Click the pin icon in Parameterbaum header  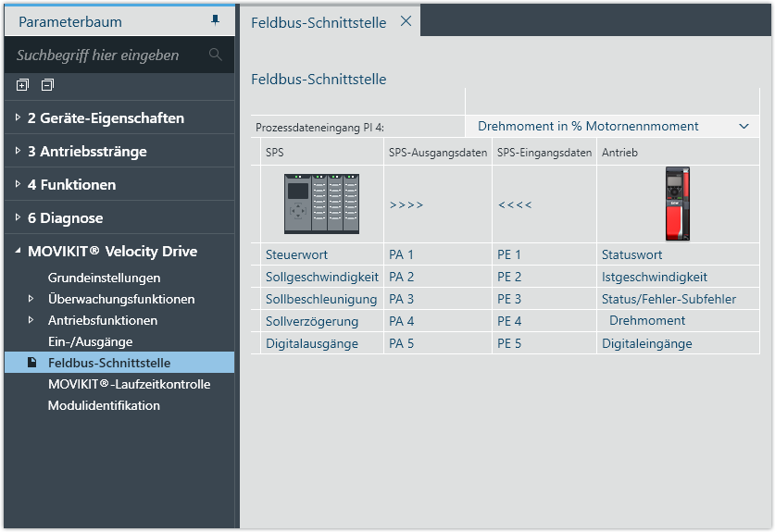click(216, 20)
